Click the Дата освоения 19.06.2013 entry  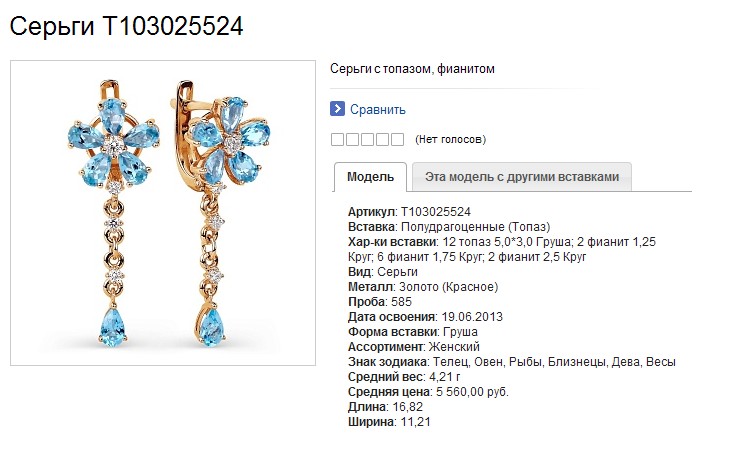(425, 317)
